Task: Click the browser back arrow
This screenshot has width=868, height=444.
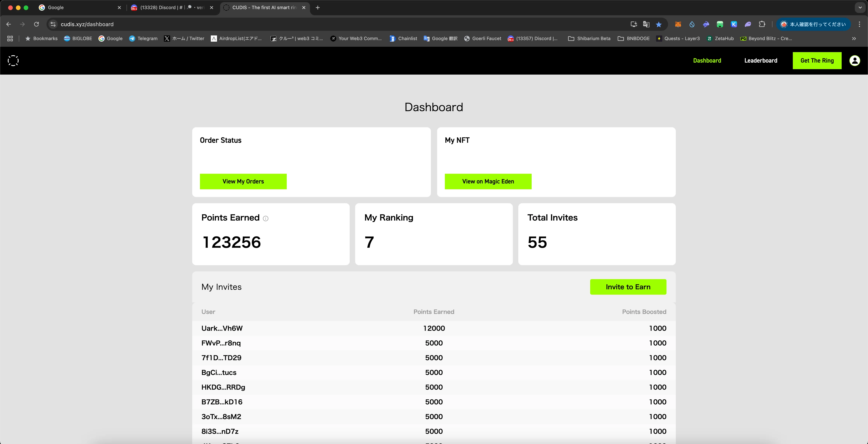Action: [x=9, y=24]
